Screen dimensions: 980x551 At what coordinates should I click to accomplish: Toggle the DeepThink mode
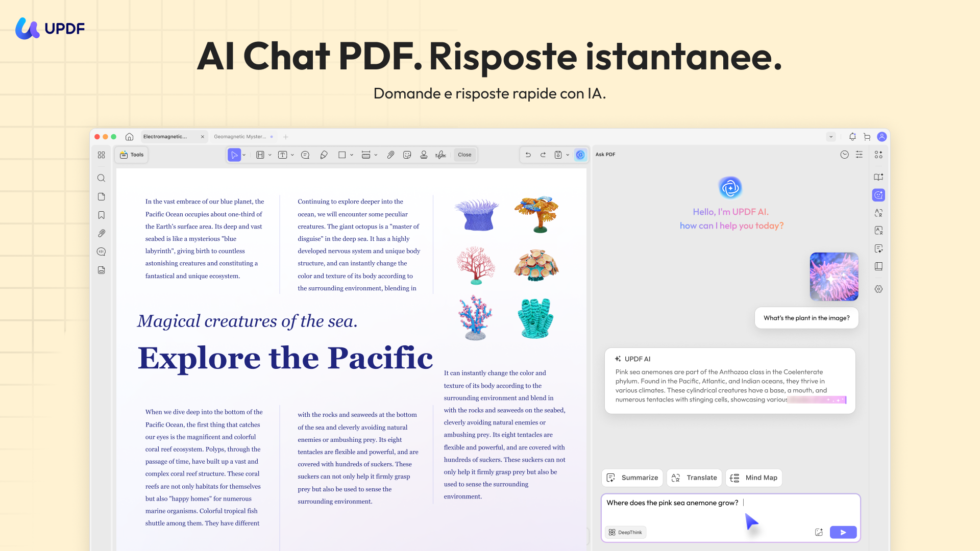(626, 532)
